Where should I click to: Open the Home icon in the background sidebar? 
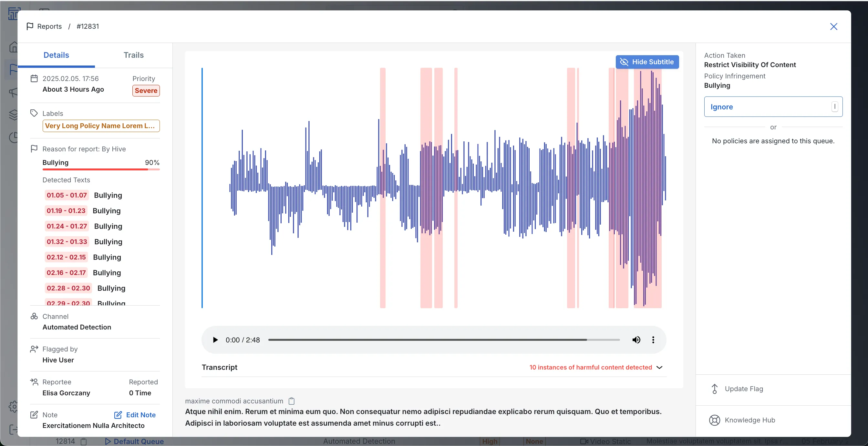[13, 47]
